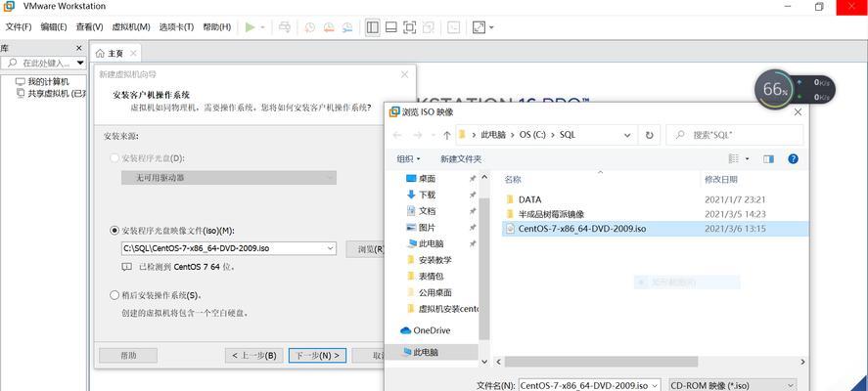Click the stretch guest display icon

[x=479, y=27]
